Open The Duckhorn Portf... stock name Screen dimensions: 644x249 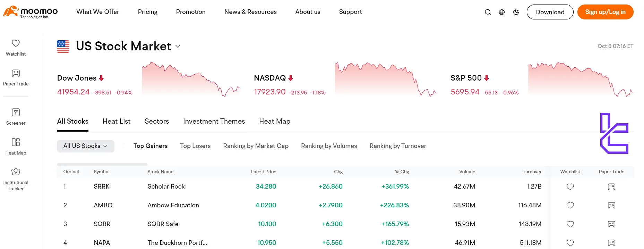[x=177, y=243]
